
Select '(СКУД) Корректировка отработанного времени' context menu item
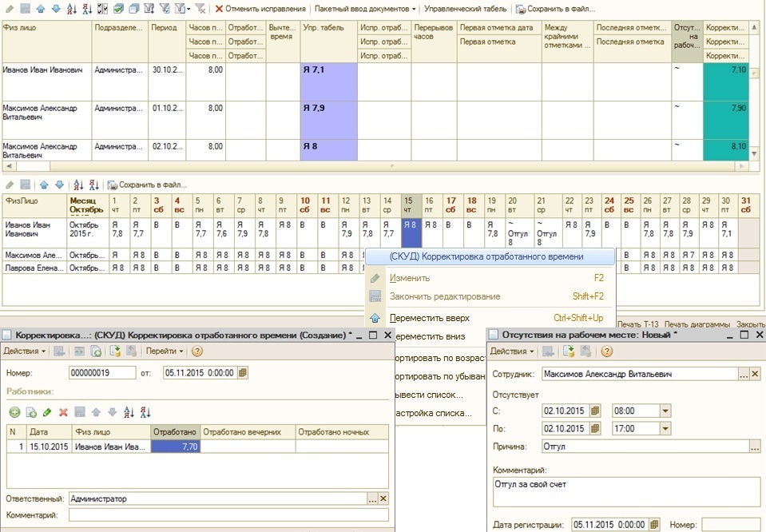[x=486, y=256]
